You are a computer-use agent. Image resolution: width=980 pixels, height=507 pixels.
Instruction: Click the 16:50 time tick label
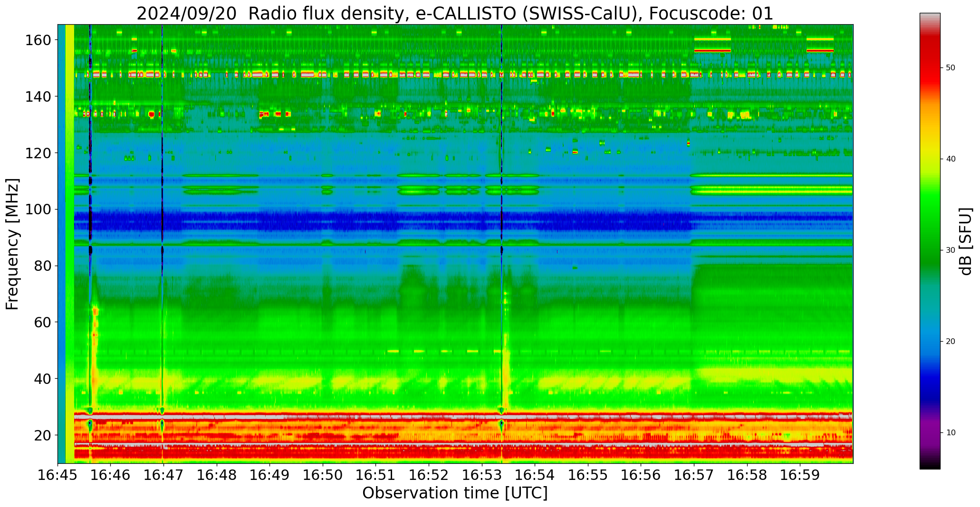pos(323,475)
